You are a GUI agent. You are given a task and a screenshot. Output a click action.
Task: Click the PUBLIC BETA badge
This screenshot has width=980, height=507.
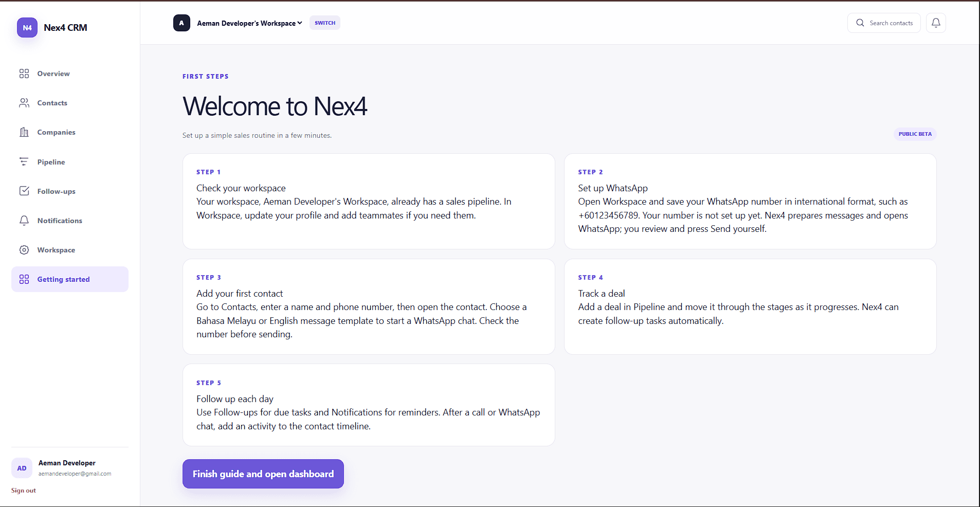(x=915, y=134)
